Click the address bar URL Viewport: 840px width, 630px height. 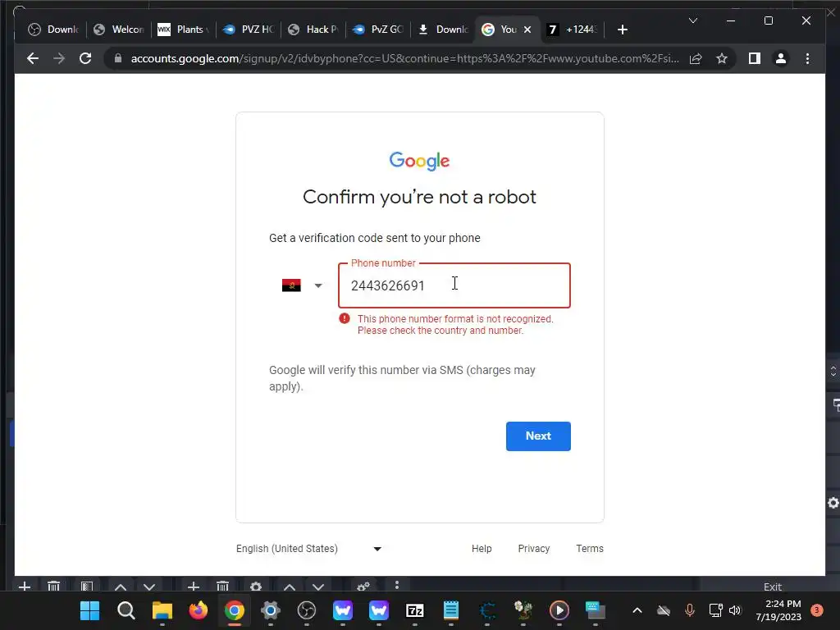click(x=405, y=58)
